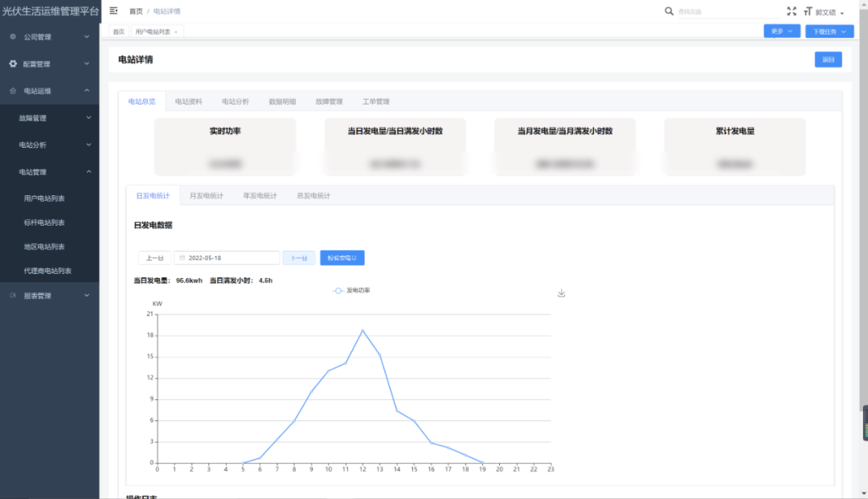
Task: Switch to the 故障管理 tab
Action: 329,102
